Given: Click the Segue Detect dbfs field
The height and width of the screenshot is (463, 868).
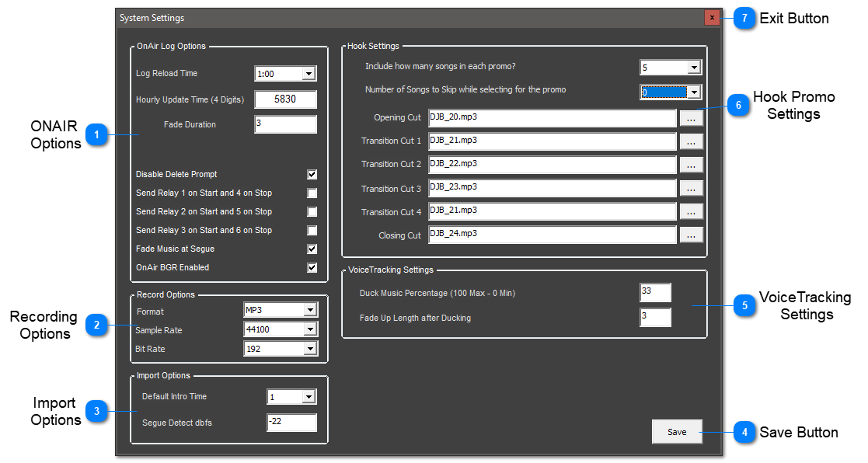Looking at the screenshot, I should 291,423.
